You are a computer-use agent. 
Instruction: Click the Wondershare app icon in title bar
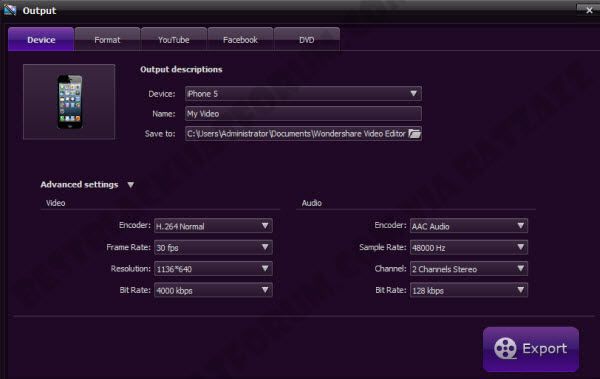[10, 10]
